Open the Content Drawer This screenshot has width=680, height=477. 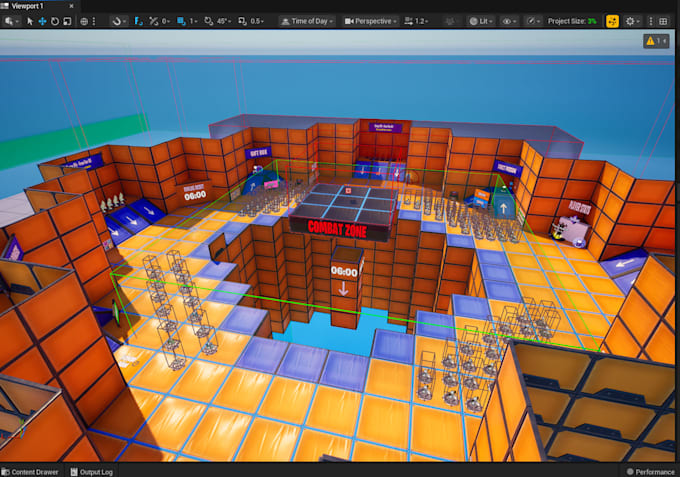click(30, 472)
